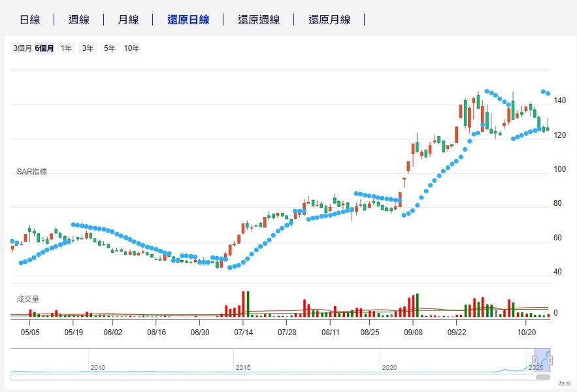Switch to the 日線 tab
The image size is (577, 392).
click(30, 20)
